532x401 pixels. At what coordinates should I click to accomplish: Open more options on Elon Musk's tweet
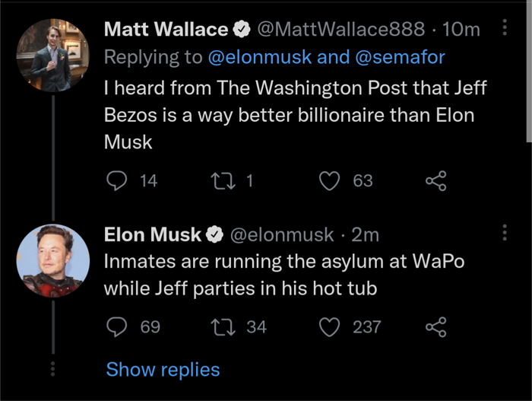(505, 234)
